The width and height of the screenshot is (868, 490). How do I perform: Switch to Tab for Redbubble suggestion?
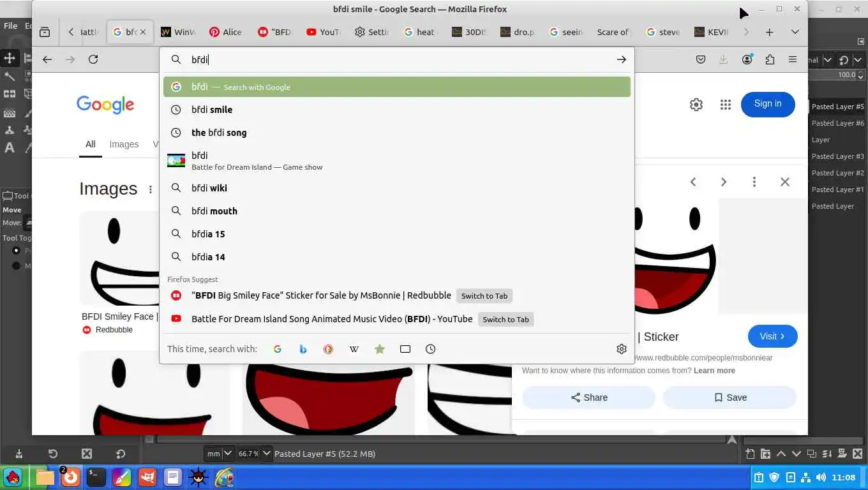(484, 296)
